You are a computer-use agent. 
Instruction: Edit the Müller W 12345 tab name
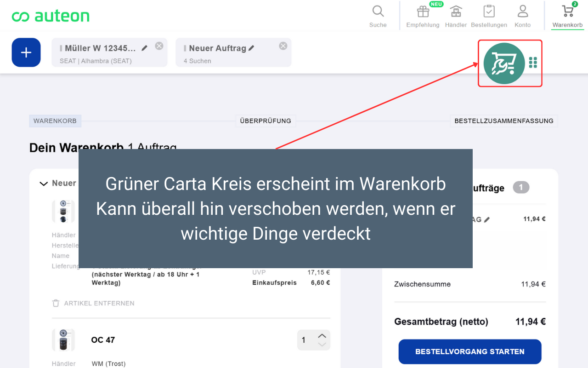pos(145,48)
